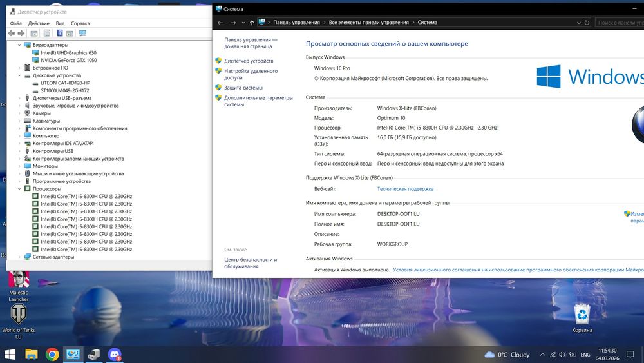Select the NVIDIA GeForce GTX 1050 device
644x363 pixels.
click(69, 60)
